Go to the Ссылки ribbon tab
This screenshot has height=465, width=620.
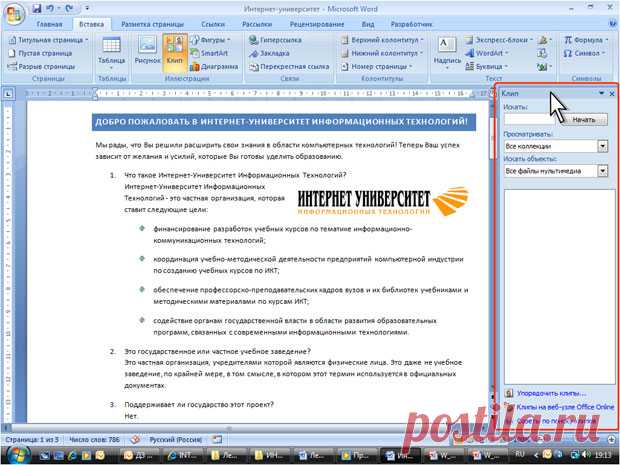[x=213, y=25]
